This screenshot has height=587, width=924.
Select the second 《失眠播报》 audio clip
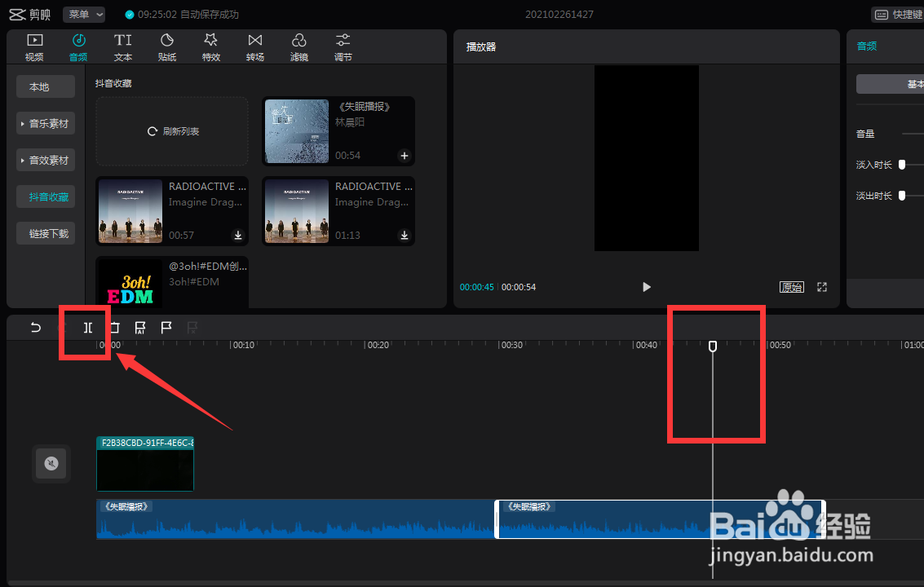tap(660, 519)
